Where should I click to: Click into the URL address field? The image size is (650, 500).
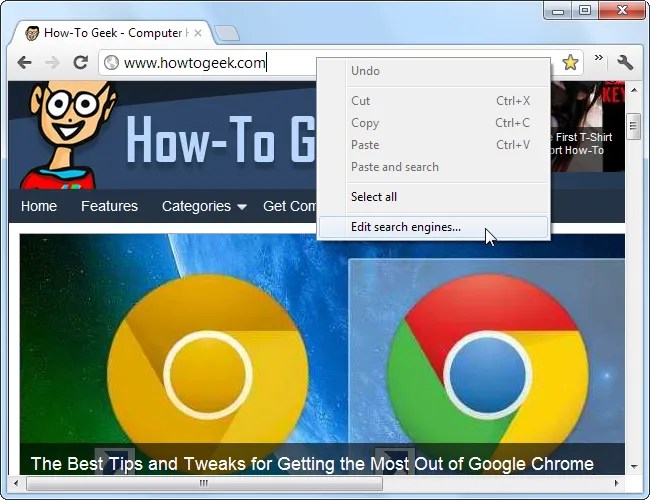point(207,63)
